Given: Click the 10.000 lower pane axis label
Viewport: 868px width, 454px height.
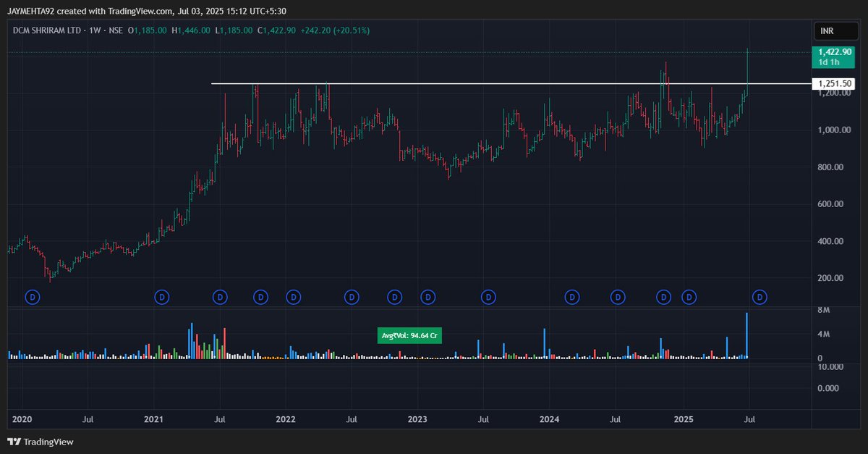Looking at the screenshot, I should (x=830, y=367).
